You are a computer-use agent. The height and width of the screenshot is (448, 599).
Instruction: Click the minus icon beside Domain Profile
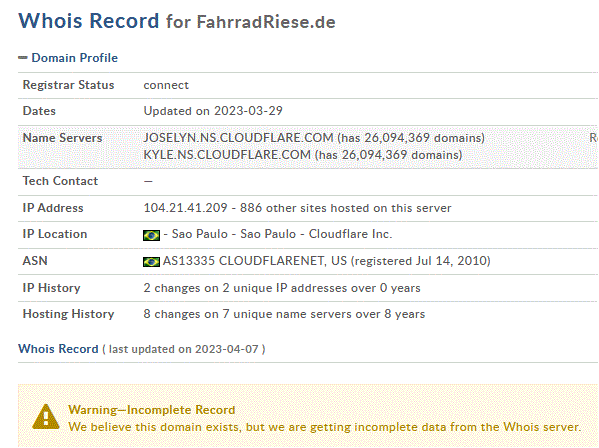[23, 58]
